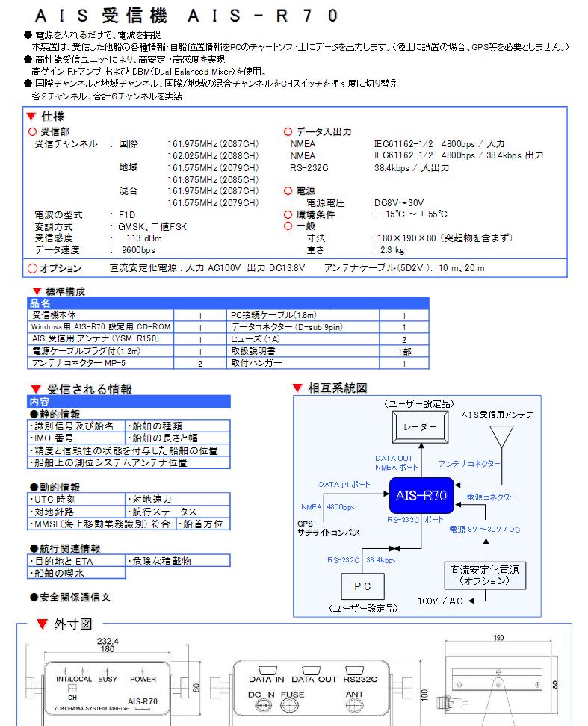Click the 目的地と ETA cell

pos(76,561)
